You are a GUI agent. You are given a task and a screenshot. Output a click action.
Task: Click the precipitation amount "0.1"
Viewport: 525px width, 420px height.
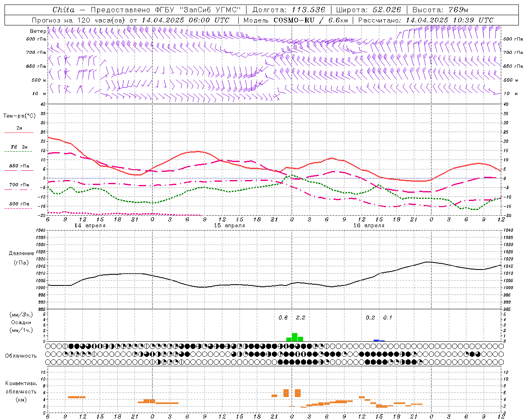pyautogui.click(x=388, y=318)
